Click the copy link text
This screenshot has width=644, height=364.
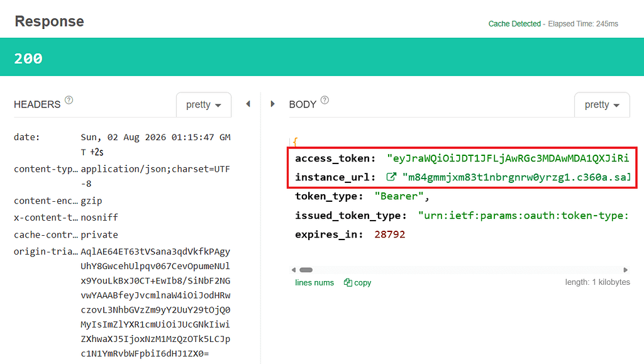363,282
